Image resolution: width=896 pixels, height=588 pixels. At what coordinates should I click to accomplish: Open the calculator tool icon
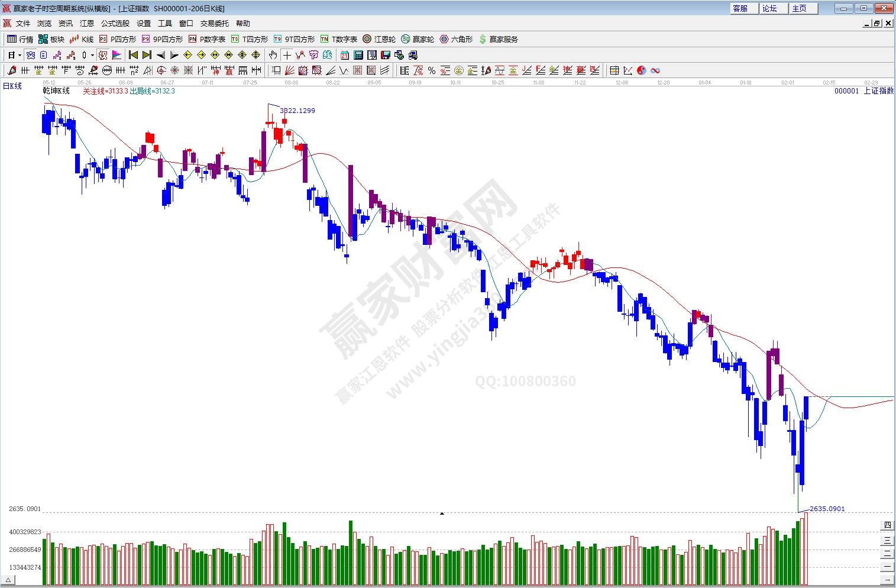coord(358,55)
